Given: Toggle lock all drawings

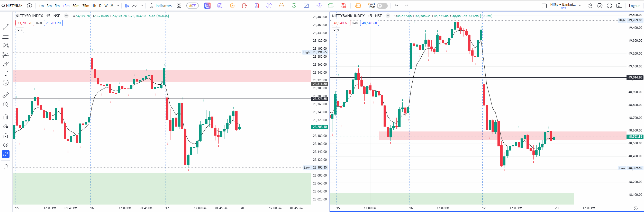Looking at the screenshot, I should point(6,136).
